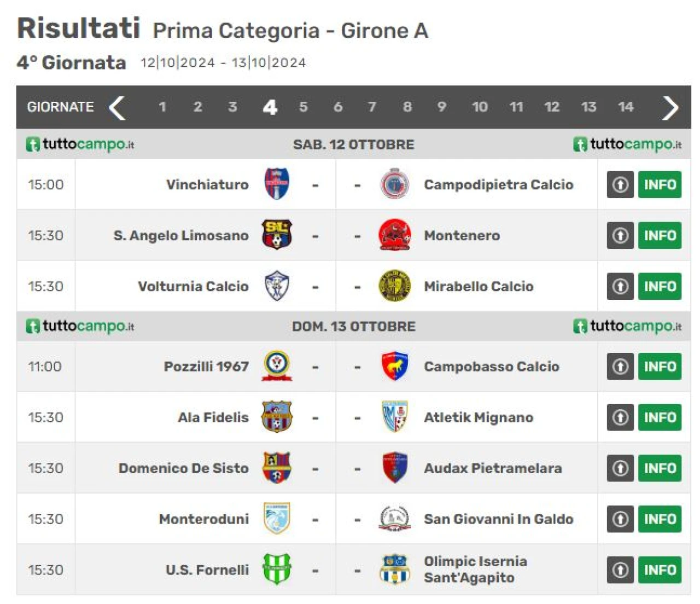Click the Audax Pietramelara crest
This screenshot has width=700, height=604.
(394, 468)
